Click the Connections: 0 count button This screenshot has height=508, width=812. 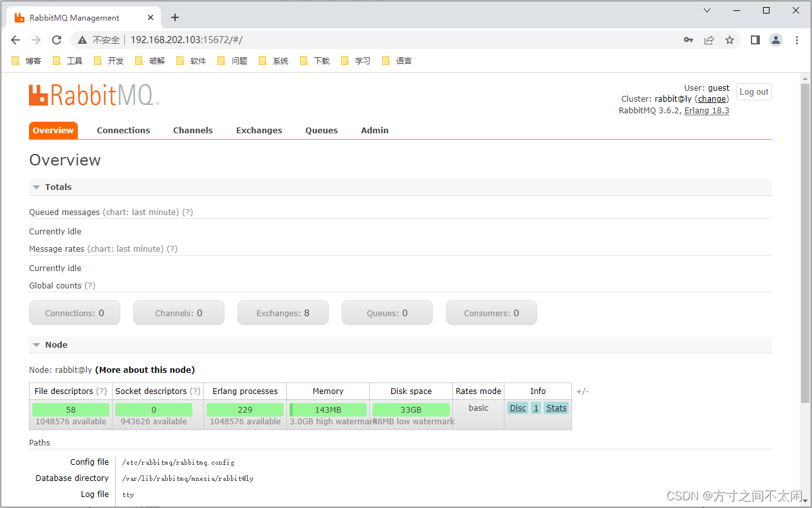click(75, 313)
